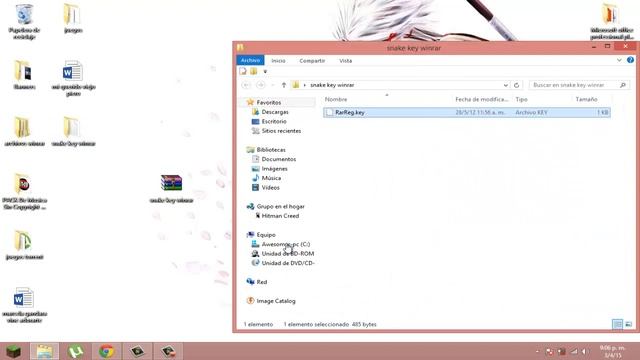Open Vídeos library
This screenshot has width=640, height=360.
(x=270, y=187)
